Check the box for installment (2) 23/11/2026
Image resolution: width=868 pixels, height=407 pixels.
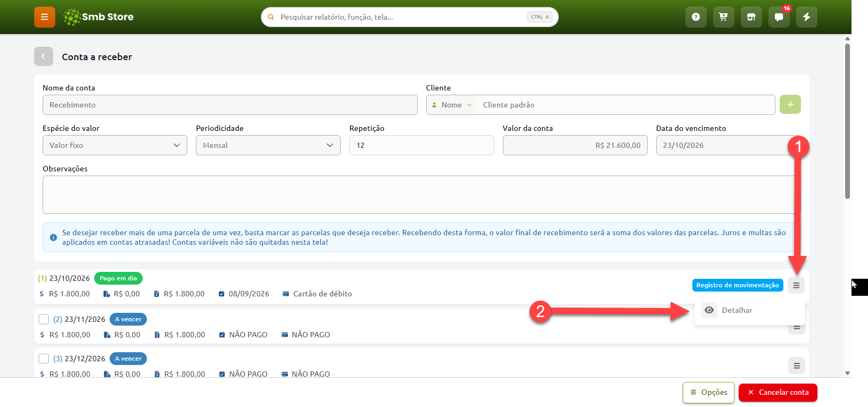pos(44,319)
